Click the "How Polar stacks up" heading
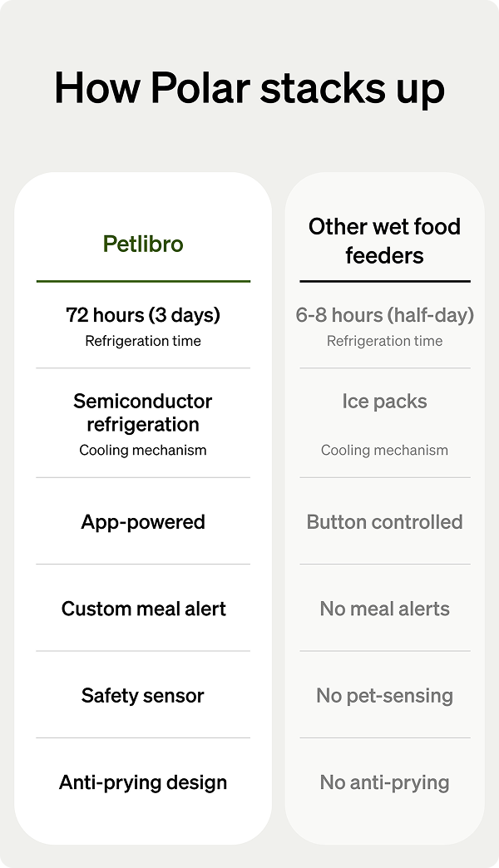 click(249, 88)
